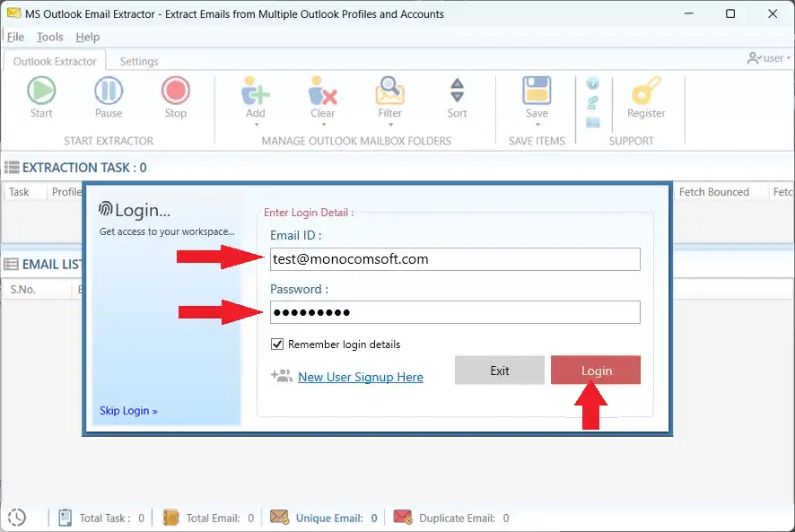Click the Total Task: 0 status text
Viewport: 795px width, 532px height.
[111, 518]
